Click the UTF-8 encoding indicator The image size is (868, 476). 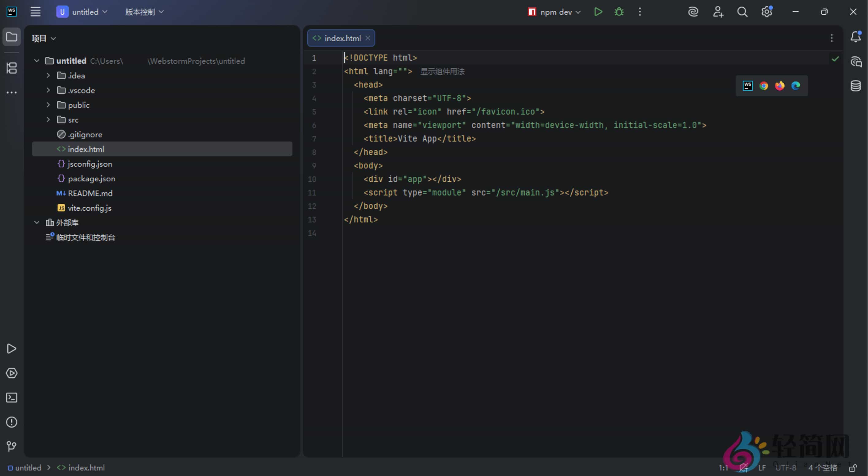pyautogui.click(x=786, y=468)
